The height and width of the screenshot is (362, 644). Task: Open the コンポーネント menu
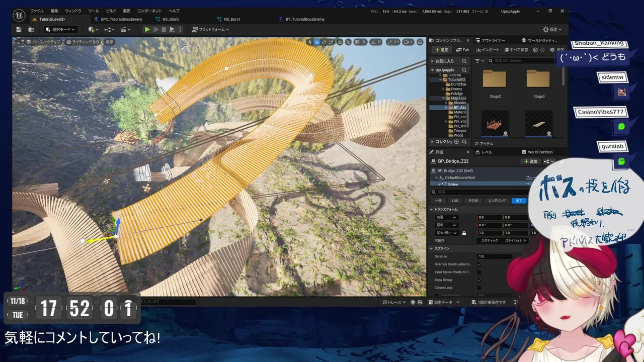pyautogui.click(x=149, y=11)
